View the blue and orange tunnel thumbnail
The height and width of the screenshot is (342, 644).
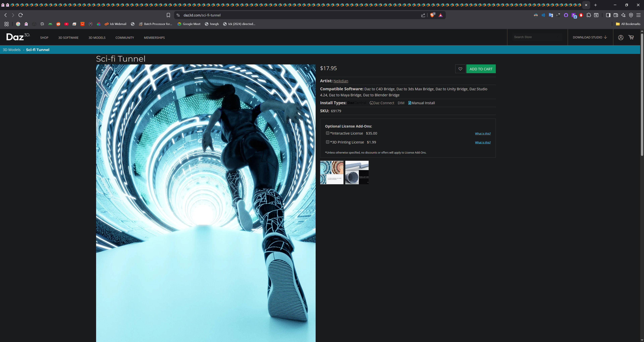coord(332,172)
